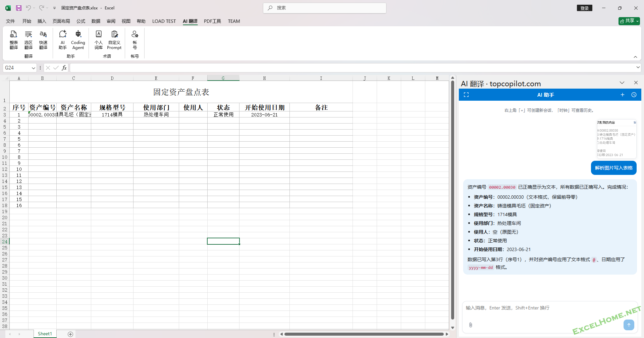Select row 24 header
The image size is (644, 338).
coord(5,241)
